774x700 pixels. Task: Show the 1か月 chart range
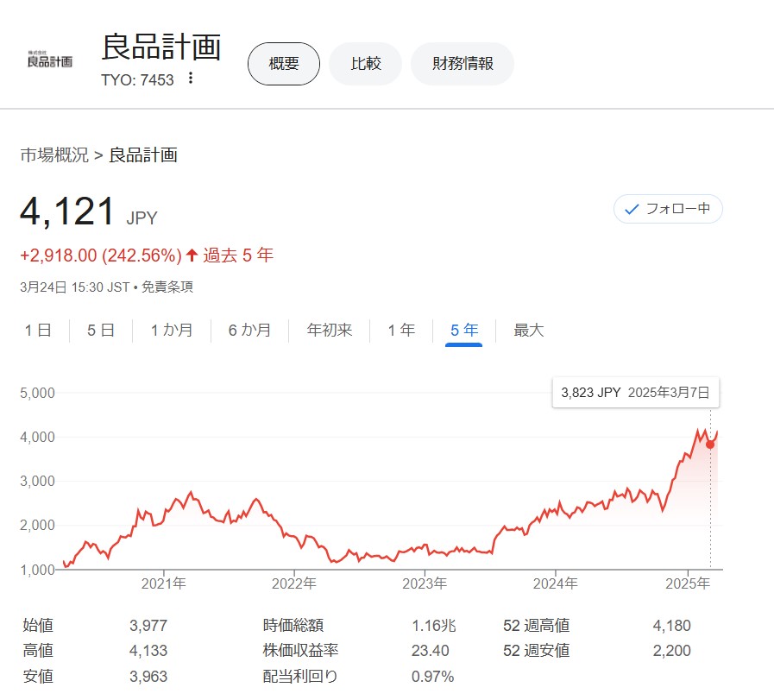[172, 330]
